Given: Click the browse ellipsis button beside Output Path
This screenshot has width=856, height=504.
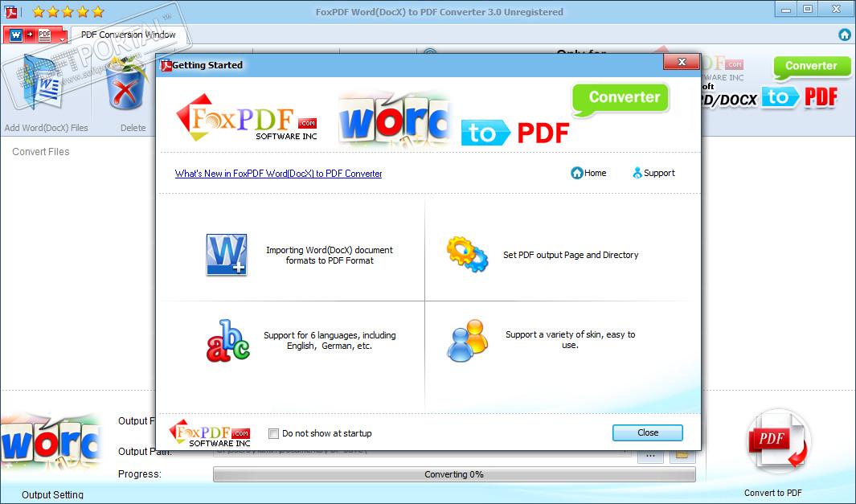Looking at the screenshot, I should tap(650, 456).
